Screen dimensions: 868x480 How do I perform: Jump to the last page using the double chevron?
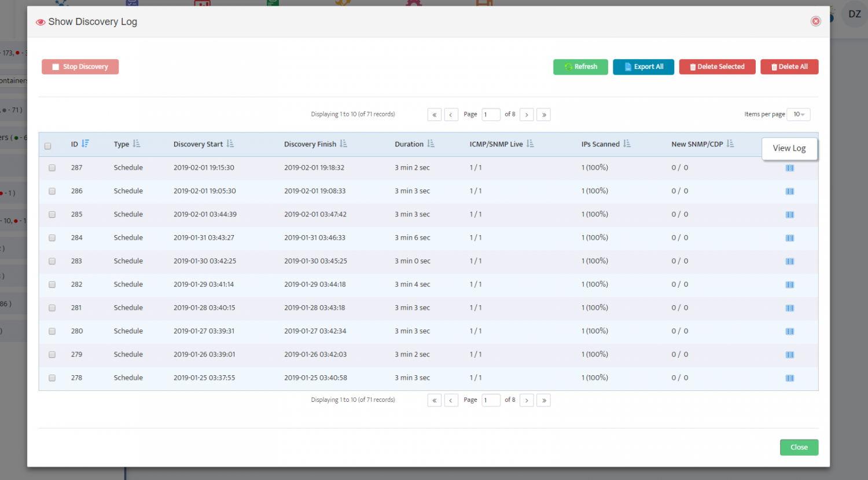click(x=543, y=114)
